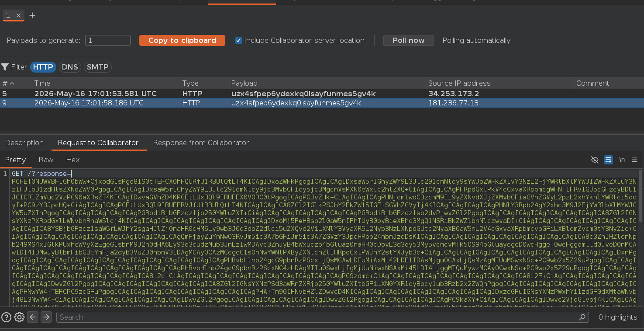Select the 17:01:58.186 UTC interaction row
Screen dimensions: 644x331
(x=322, y=103)
